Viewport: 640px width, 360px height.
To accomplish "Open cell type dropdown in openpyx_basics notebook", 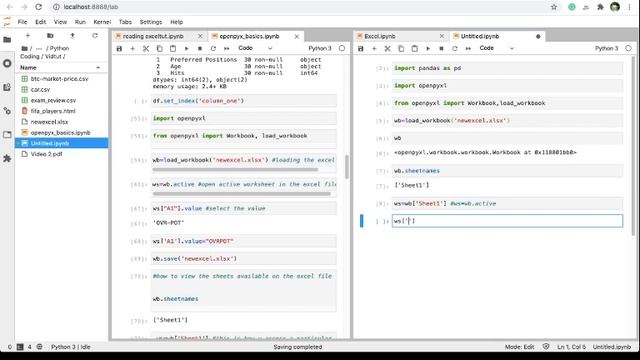I will pyautogui.click(x=255, y=48).
